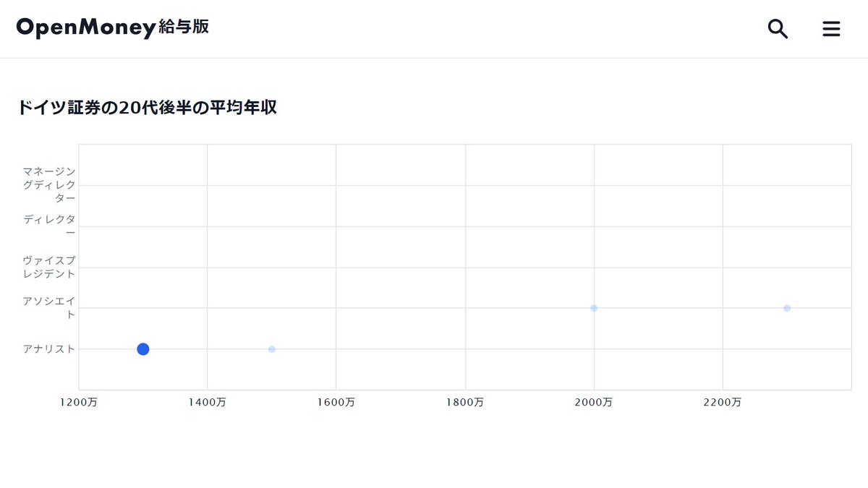Select the large blue アナリスト data point
Screen dimensions: 868x488
[143, 349]
